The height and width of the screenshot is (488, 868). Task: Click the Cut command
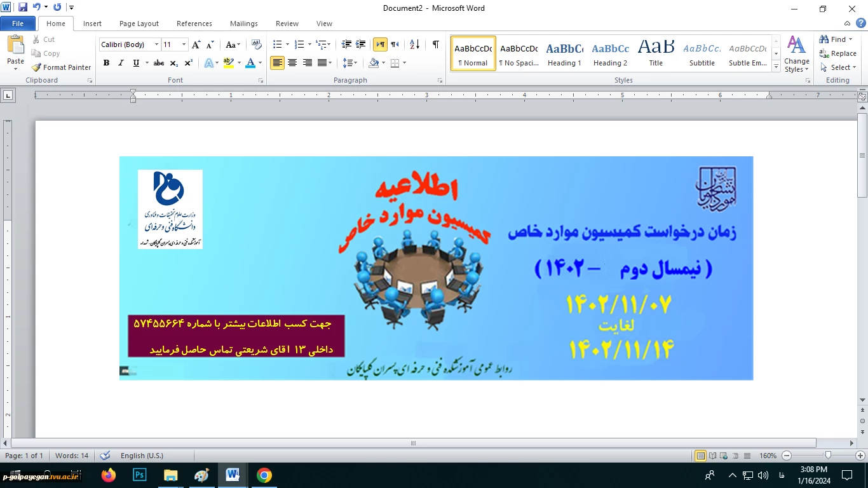click(44, 39)
